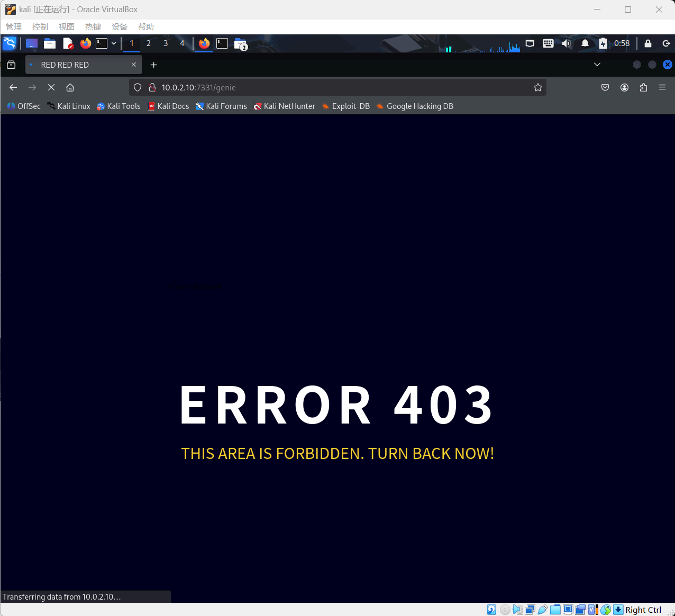Switch to workspace 2
The width and height of the screenshot is (675, 616).
coord(149,43)
